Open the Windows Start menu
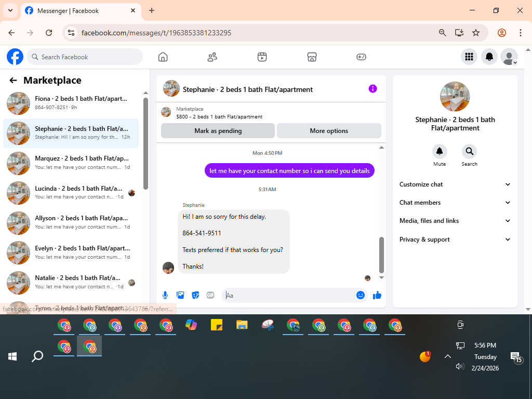Image resolution: width=532 pixels, height=399 pixels. click(12, 356)
